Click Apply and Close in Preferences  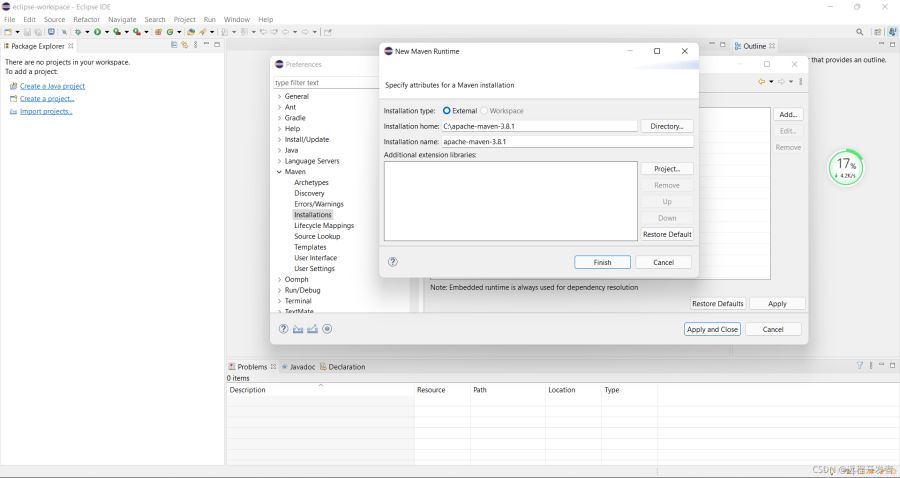click(x=712, y=329)
